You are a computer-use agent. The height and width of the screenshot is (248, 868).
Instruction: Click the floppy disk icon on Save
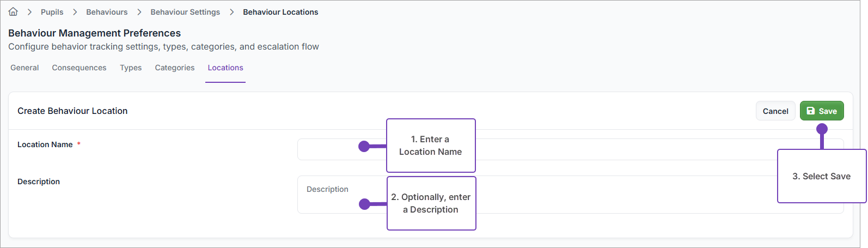click(811, 111)
